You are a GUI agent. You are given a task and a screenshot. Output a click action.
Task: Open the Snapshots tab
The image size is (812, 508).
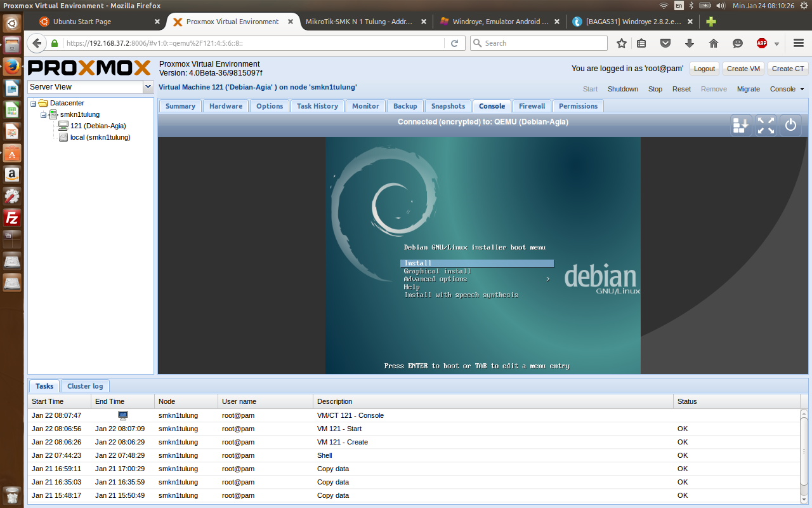click(448, 106)
